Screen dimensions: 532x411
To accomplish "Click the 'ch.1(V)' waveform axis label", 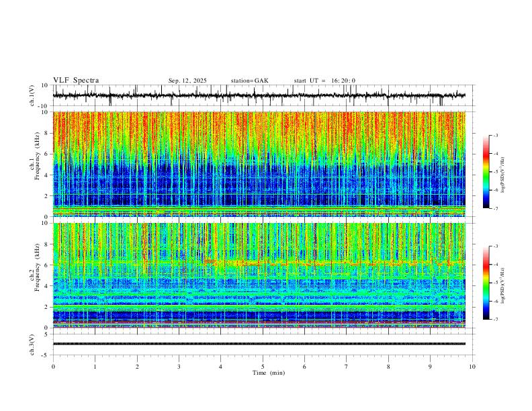I will [x=32, y=95].
